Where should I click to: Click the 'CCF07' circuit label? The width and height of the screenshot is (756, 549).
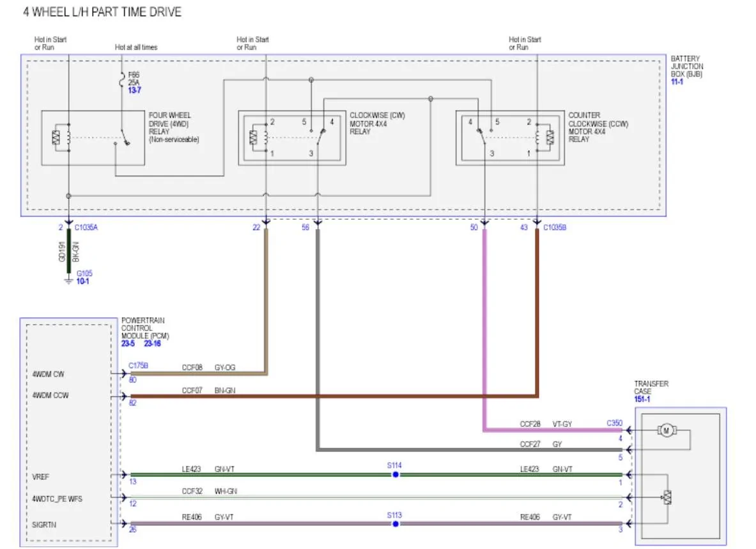coord(192,390)
